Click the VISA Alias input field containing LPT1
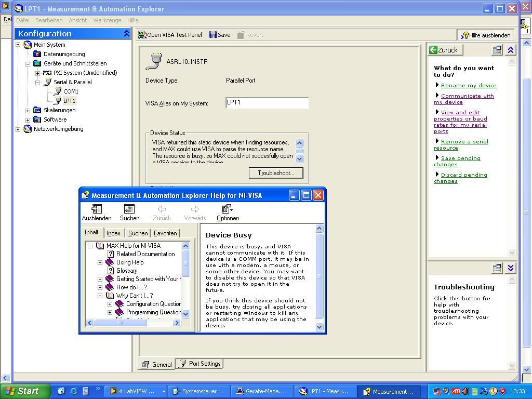Viewport: 532px width, 399px height. pyautogui.click(x=267, y=103)
